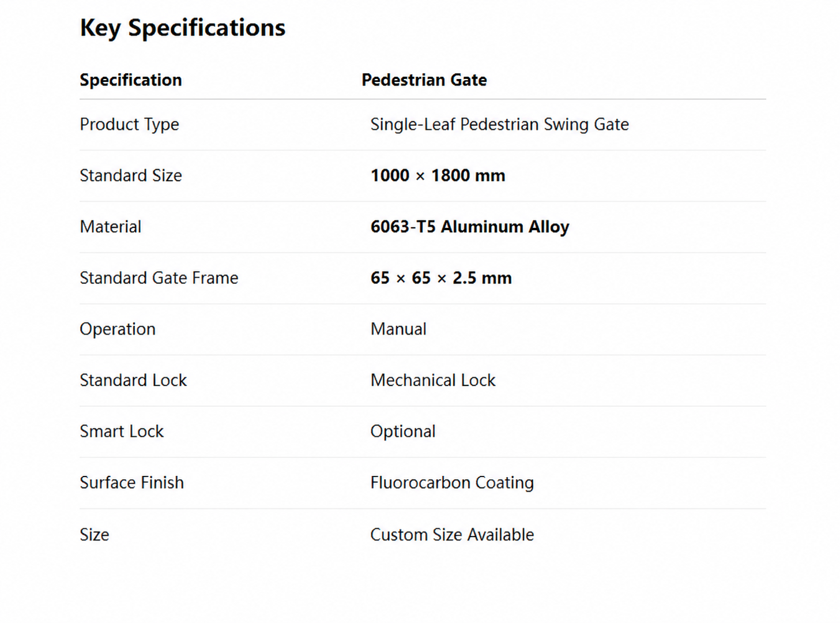Click the Custom Size Available text
The width and height of the screenshot is (840, 623).
coord(452,535)
